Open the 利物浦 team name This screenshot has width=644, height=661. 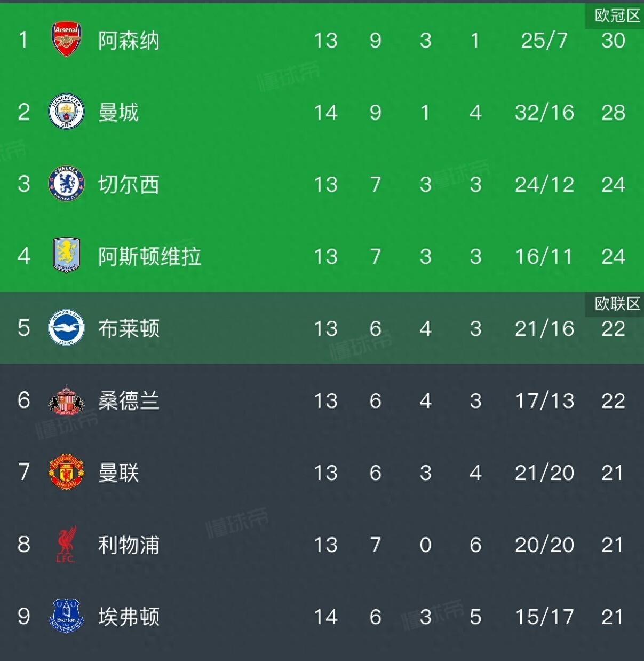[x=129, y=545]
